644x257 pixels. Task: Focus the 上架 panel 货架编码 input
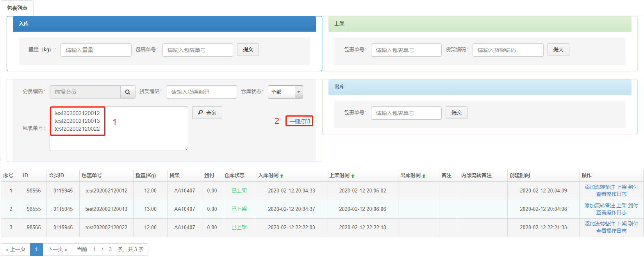pyautogui.click(x=508, y=50)
